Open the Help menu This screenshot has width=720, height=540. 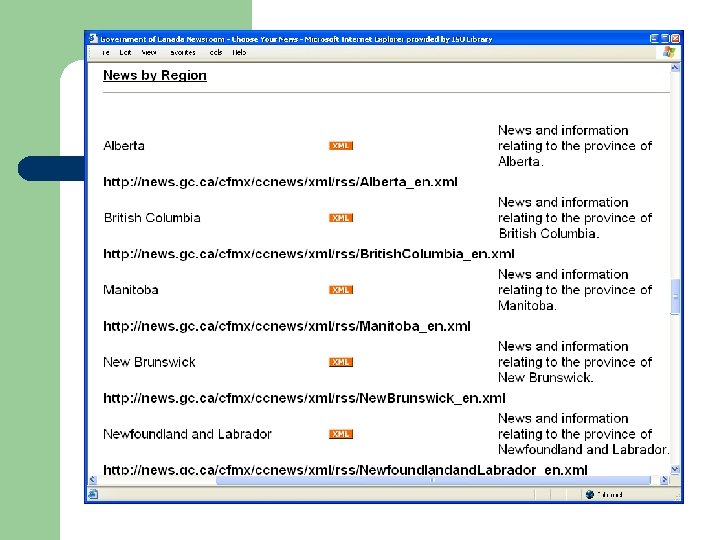point(239,52)
